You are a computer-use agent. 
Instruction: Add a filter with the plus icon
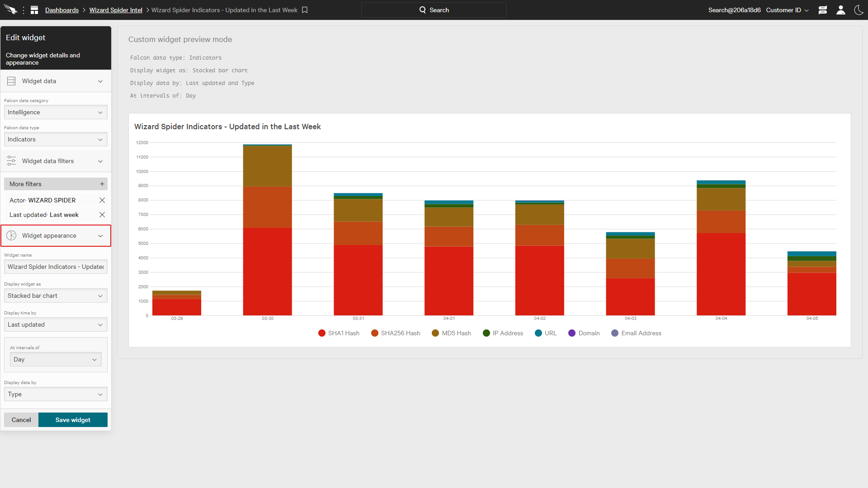(102, 184)
